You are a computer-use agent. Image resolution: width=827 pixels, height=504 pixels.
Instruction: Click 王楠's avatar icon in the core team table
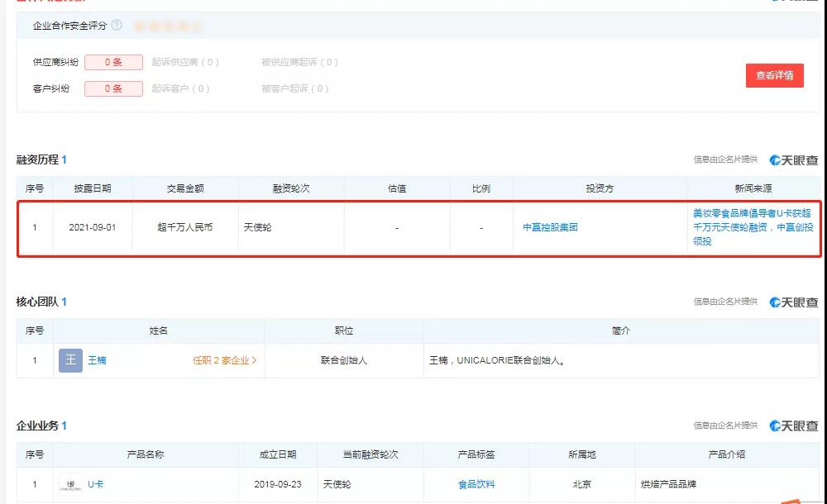tap(70, 360)
